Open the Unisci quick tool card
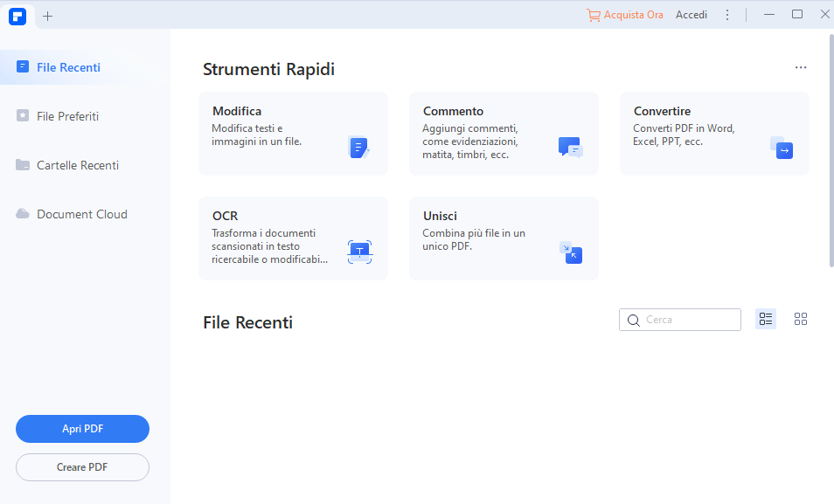 pos(504,238)
